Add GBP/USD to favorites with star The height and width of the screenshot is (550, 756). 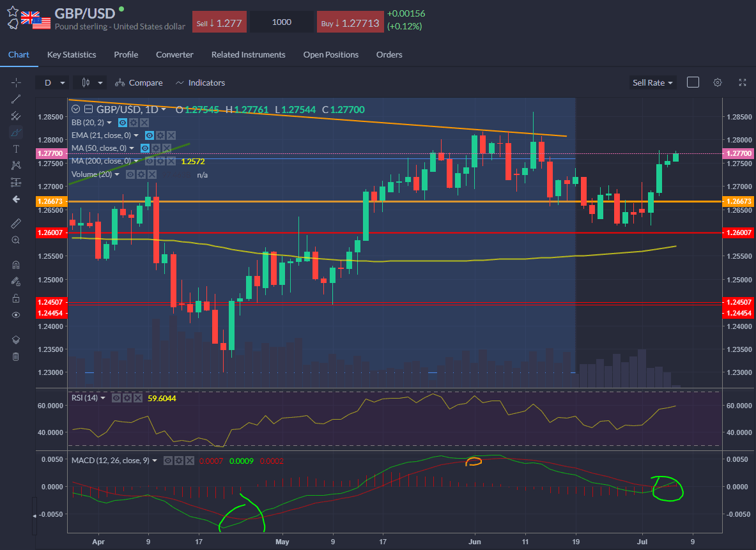coord(13,11)
